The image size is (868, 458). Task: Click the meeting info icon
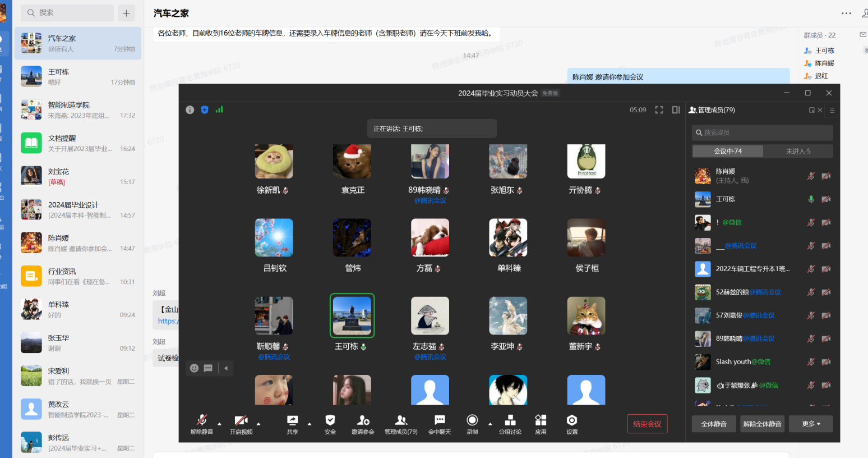(x=190, y=110)
